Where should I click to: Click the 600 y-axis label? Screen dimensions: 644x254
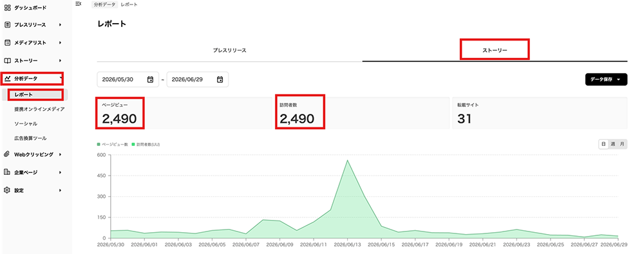point(102,155)
